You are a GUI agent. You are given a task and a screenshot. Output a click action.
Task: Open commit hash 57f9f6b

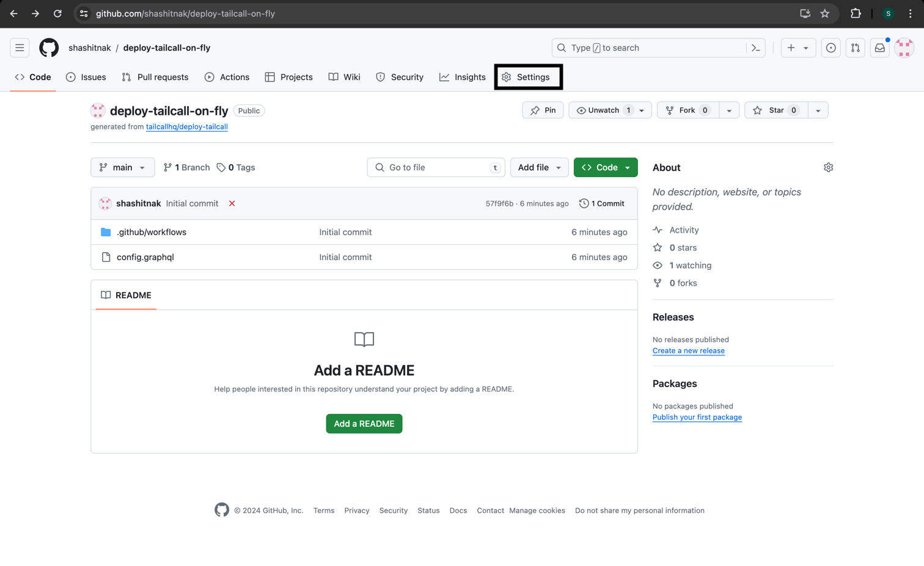[499, 203]
